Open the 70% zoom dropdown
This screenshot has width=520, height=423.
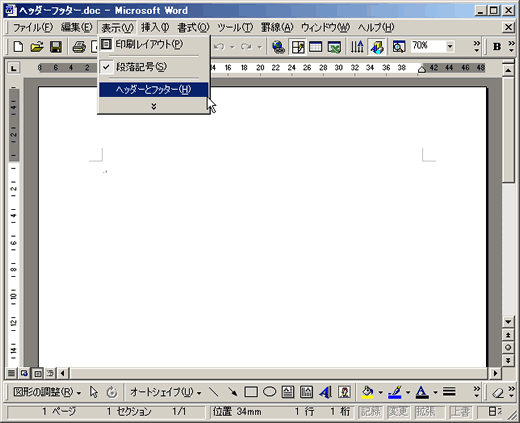tap(450, 46)
